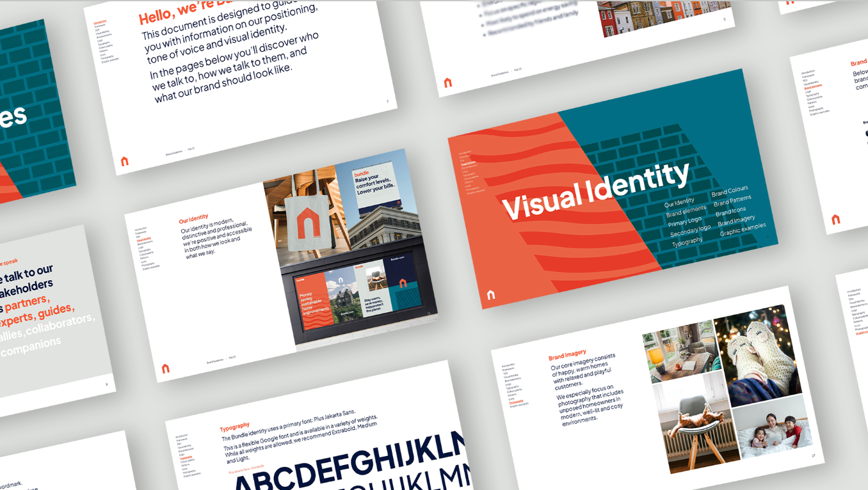Click page number 27 on Brand Imagery slide
The image size is (868, 490).
pyautogui.click(x=813, y=455)
